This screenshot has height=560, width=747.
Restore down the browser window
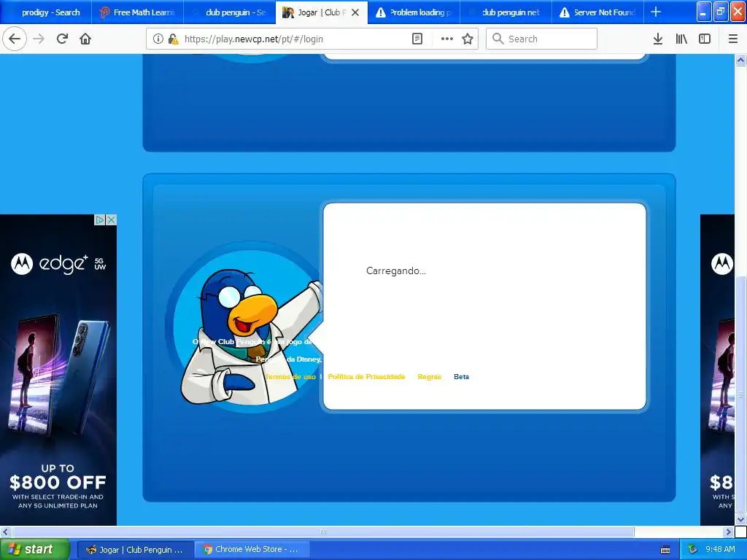coord(721,12)
